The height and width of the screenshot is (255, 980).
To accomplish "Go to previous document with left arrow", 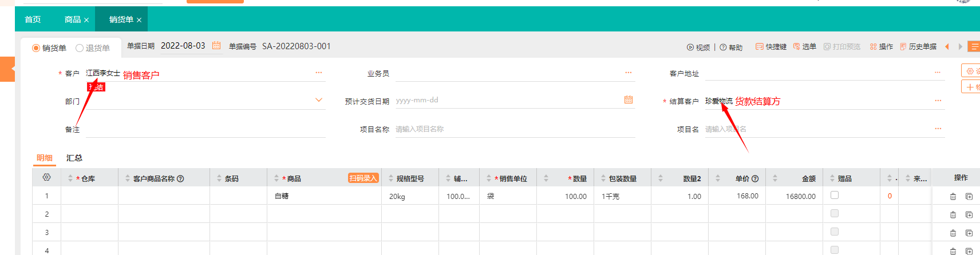I will pos(947,47).
